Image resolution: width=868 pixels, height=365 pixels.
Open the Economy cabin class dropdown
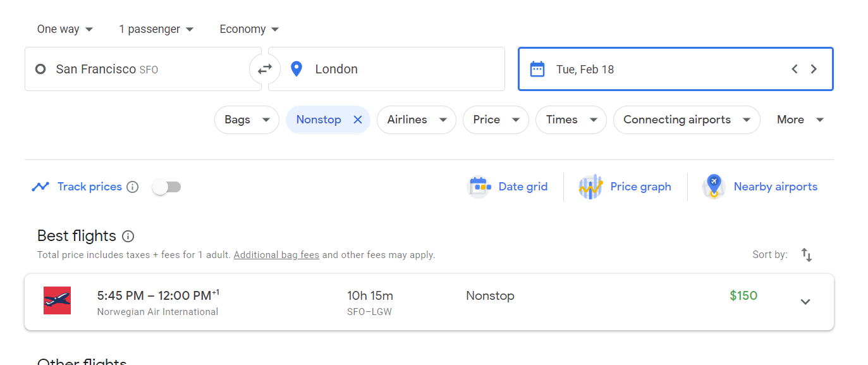(x=249, y=29)
